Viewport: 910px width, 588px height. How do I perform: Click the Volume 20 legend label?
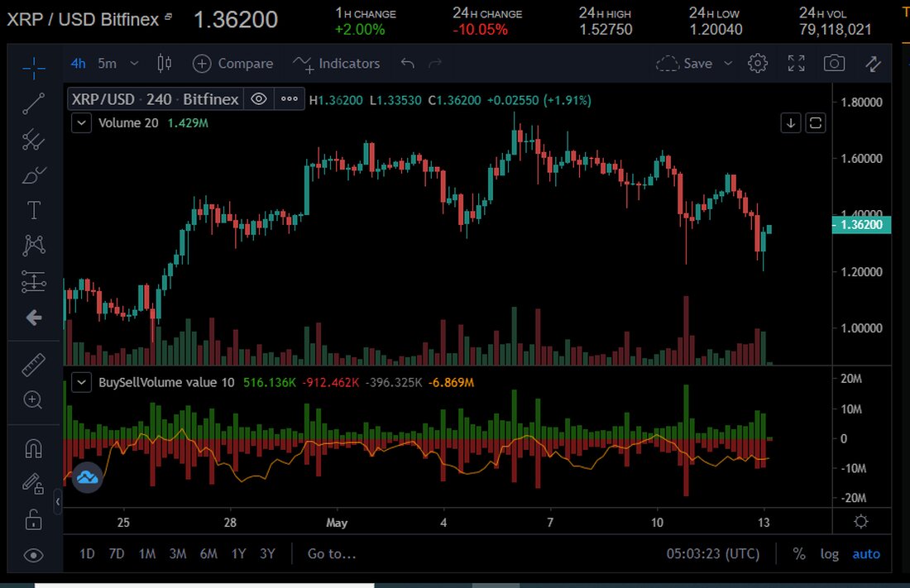click(128, 123)
